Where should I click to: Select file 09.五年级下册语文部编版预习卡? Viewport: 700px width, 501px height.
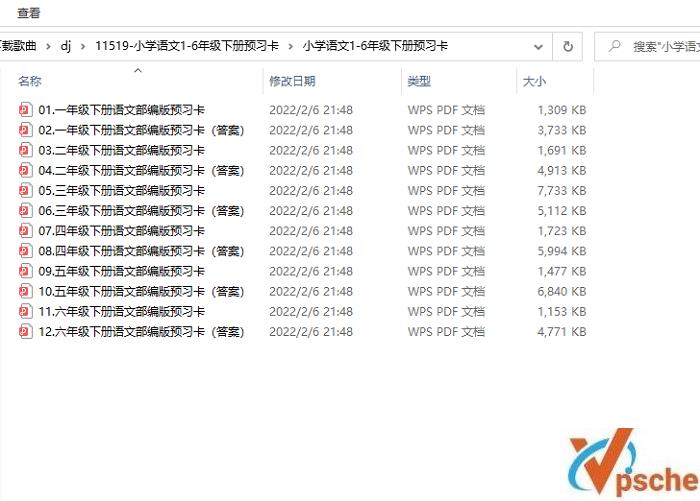pyautogui.click(x=121, y=271)
